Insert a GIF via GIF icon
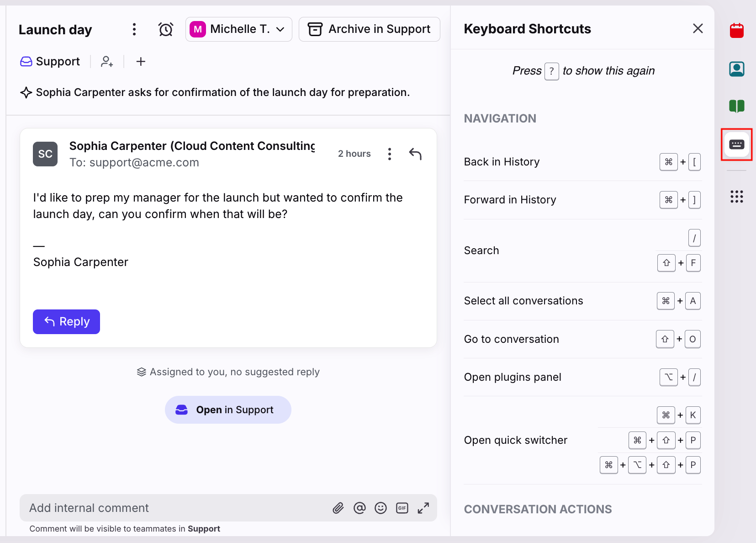The height and width of the screenshot is (543, 756). pyautogui.click(x=402, y=508)
